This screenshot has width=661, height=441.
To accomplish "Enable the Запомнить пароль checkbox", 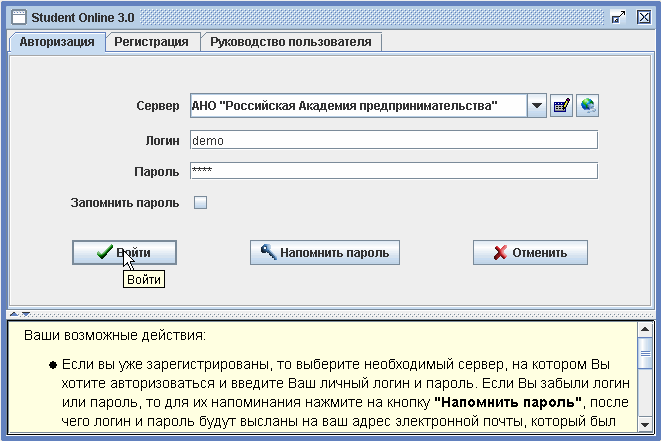I will pyautogui.click(x=200, y=203).
